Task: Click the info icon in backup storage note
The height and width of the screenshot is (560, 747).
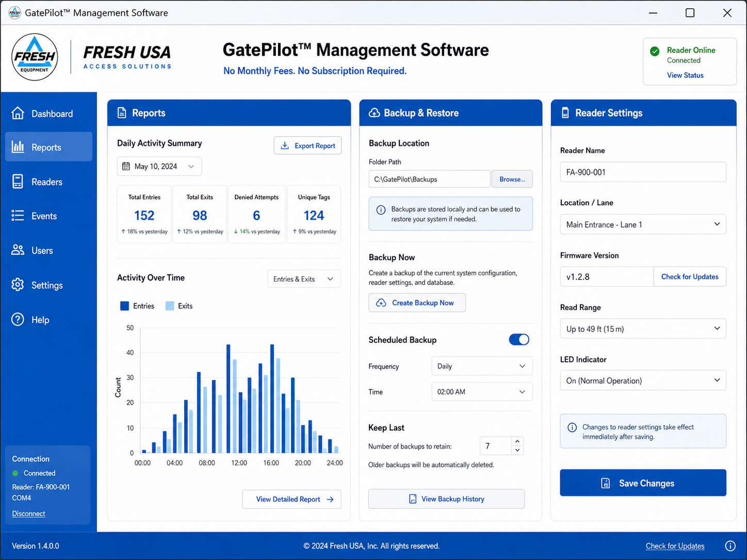Action: click(x=381, y=210)
